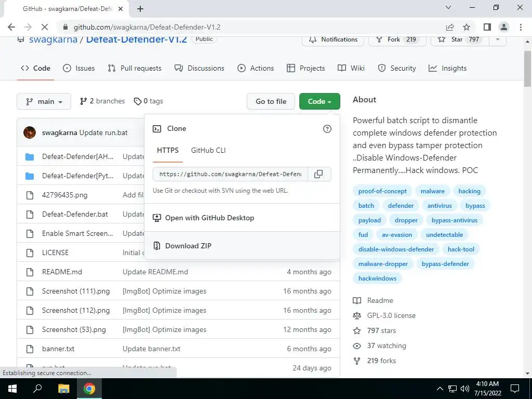Open the 2 branches link
The height and width of the screenshot is (399, 532).
click(102, 101)
